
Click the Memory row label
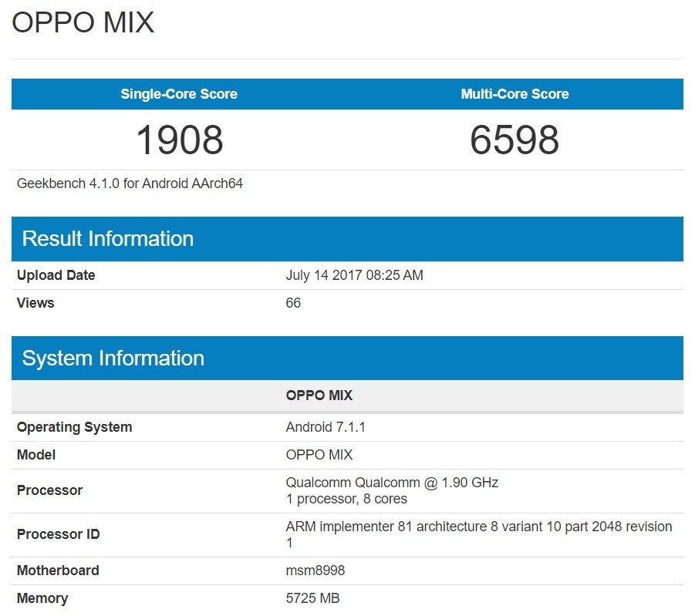point(42,598)
